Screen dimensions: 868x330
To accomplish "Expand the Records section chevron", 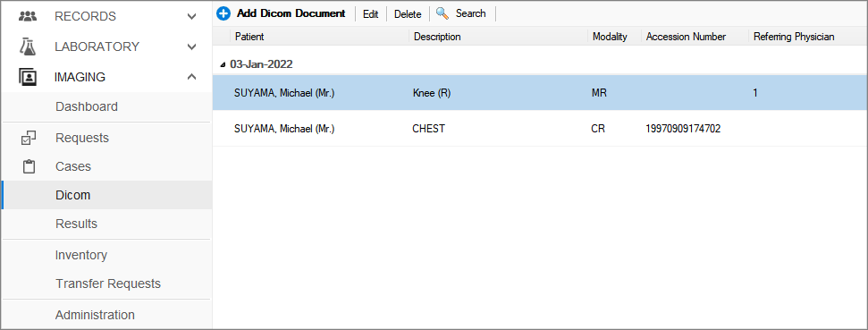I will click(191, 17).
